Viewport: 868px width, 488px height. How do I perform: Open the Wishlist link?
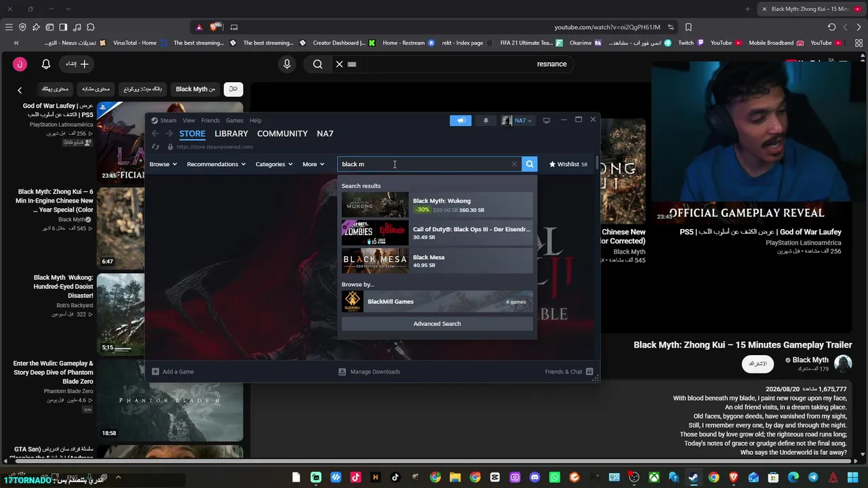point(568,164)
